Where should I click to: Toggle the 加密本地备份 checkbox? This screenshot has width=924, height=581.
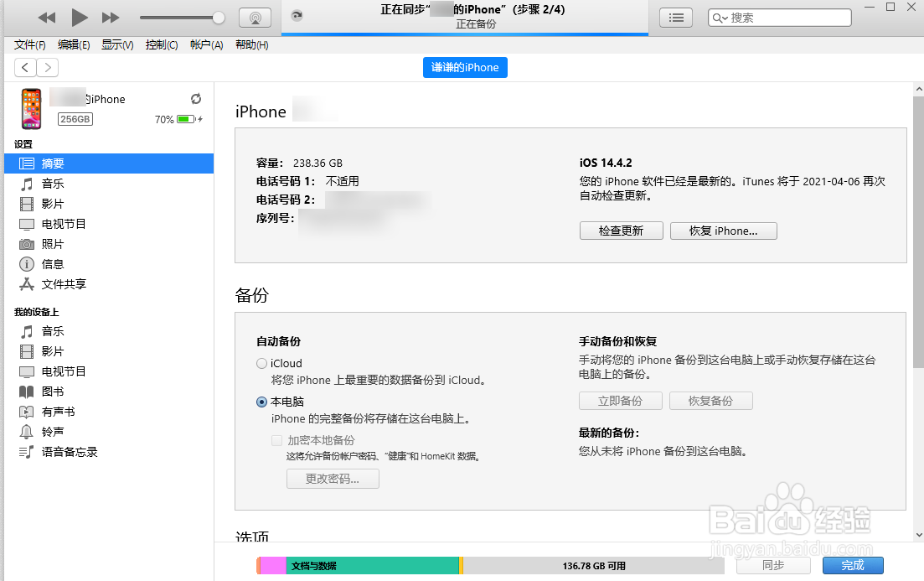(276, 440)
